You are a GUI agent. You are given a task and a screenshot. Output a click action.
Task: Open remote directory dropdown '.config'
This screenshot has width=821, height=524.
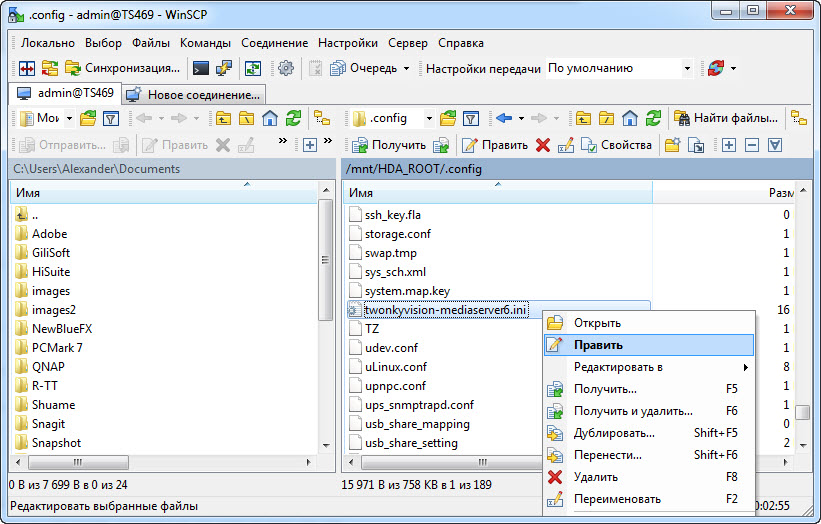392,118
